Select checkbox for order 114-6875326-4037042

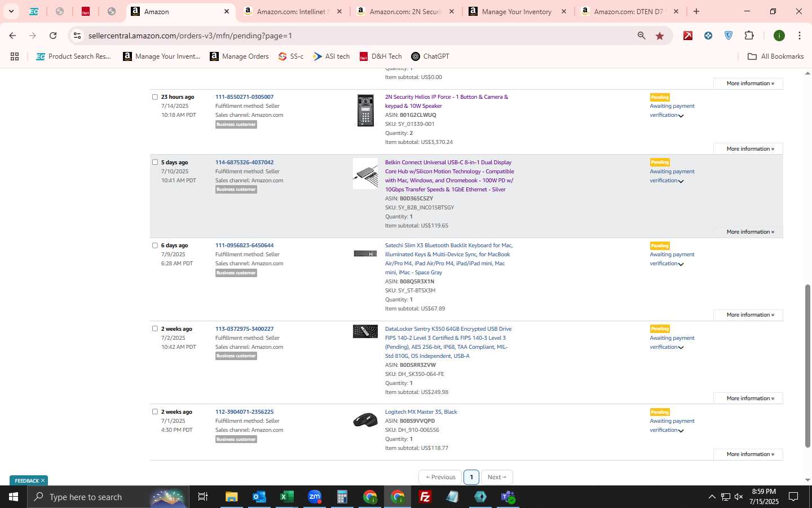point(155,163)
